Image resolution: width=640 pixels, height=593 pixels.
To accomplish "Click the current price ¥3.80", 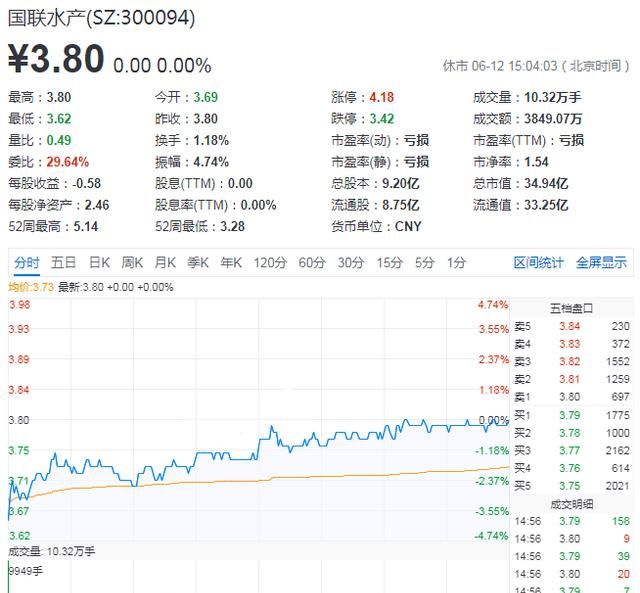I will (56, 58).
